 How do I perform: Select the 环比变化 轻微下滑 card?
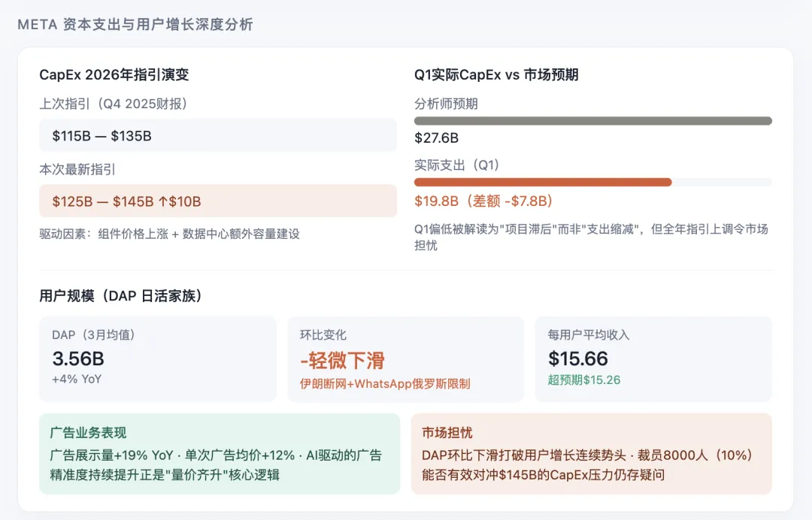pos(405,359)
